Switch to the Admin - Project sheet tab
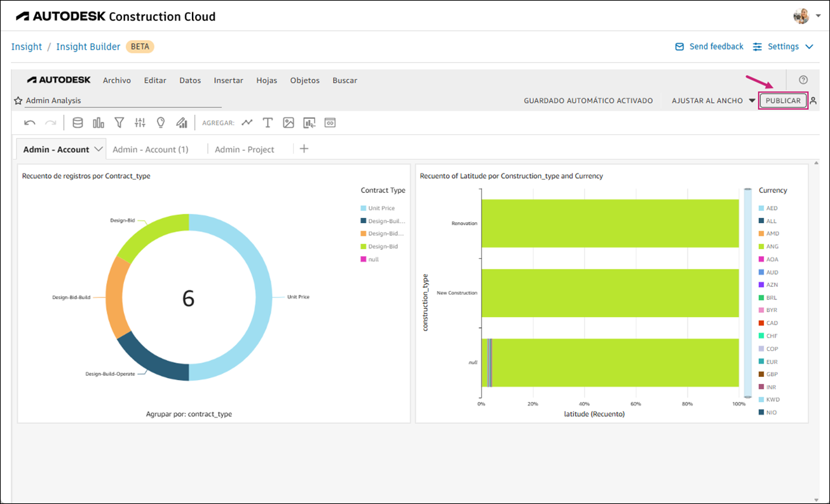 (x=244, y=149)
